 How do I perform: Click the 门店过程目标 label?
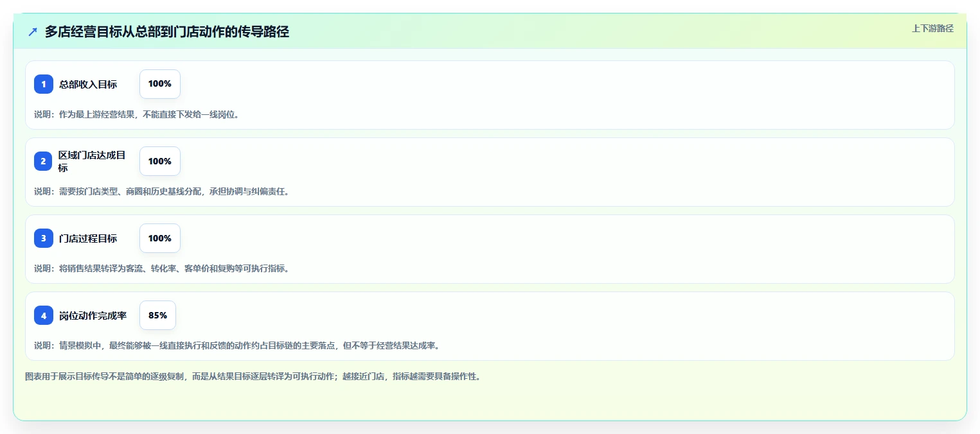point(88,238)
